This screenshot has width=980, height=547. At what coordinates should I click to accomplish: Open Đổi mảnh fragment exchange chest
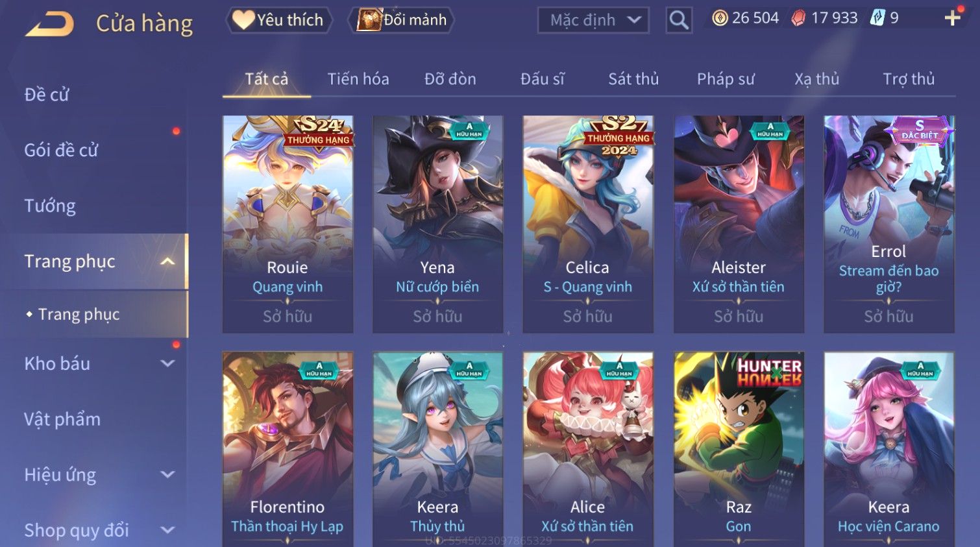click(x=402, y=20)
